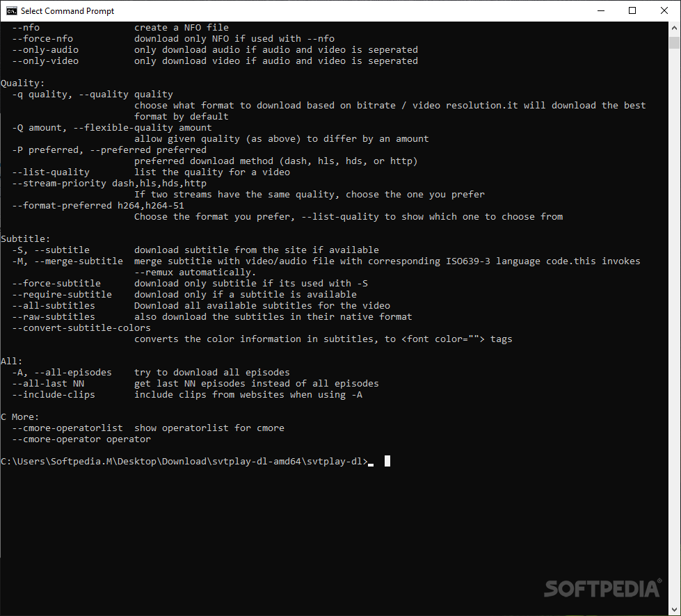Click the '--cmore-operator operator' line
The image size is (681, 616).
(x=81, y=439)
